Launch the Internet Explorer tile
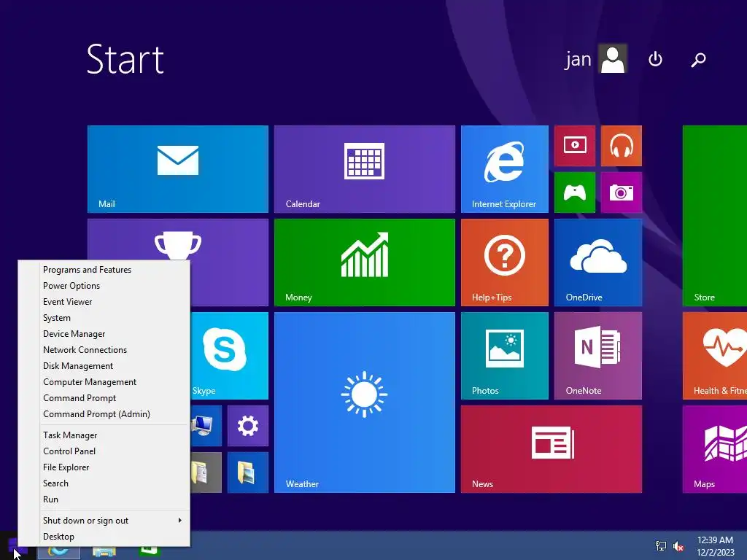The height and width of the screenshot is (560, 747). pos(505,169)
